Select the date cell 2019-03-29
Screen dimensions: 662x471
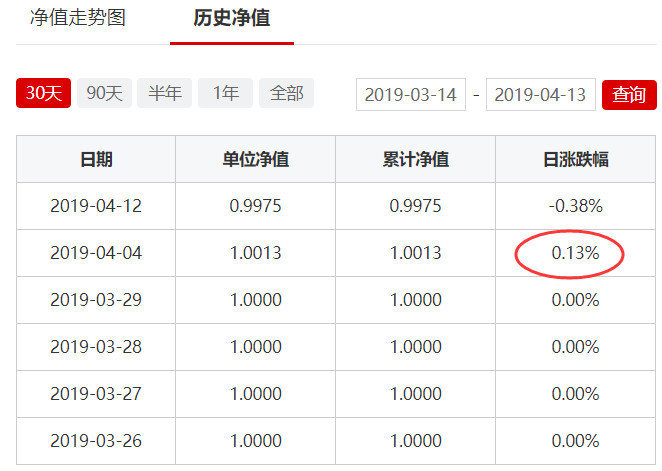(x=96, y=300)
